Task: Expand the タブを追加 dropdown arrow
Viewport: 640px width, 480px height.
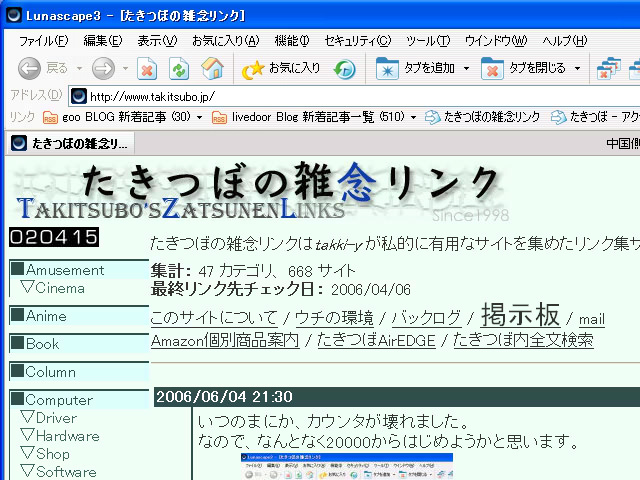Action: [x=466, y=68]
